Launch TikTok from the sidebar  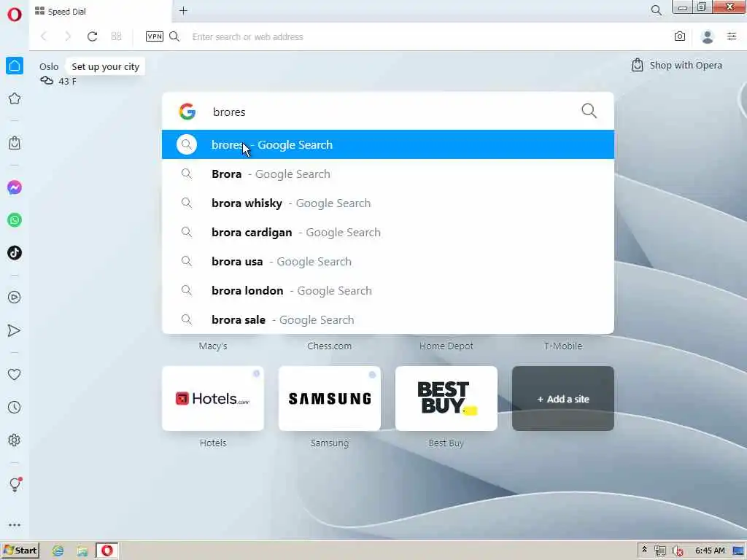coord(15,253)
